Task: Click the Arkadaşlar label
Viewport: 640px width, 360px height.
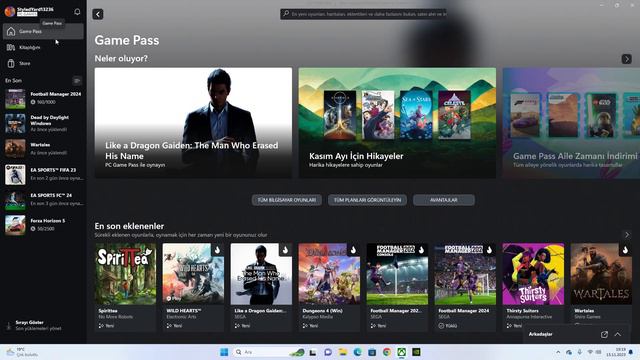Action: pyautogui.click(x=540, y=334)
